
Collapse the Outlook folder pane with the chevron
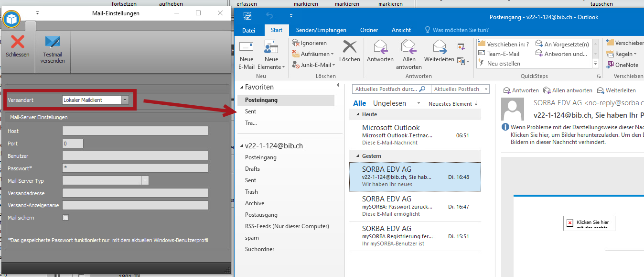pos(338,85)
